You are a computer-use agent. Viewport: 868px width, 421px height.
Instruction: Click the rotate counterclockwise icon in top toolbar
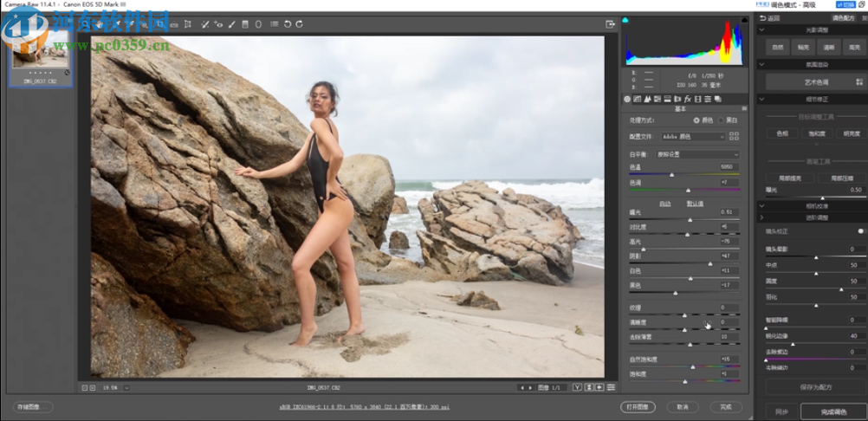[288, 24]
